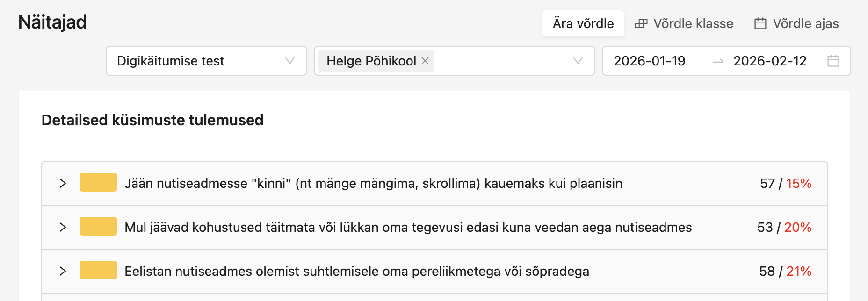This screenshot has width=868, height=301.
Task: Open the date range calendar icon
Action: pyautogui.click(x=833, y=61)
